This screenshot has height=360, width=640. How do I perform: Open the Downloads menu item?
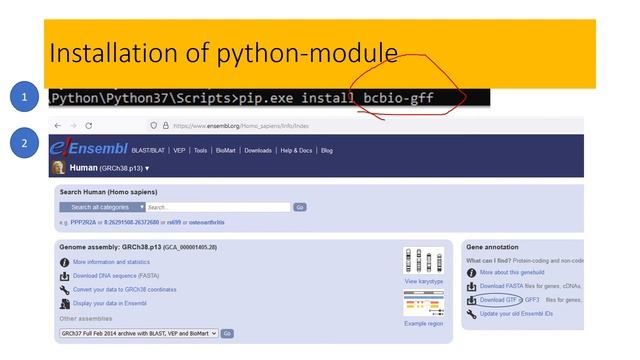coord(258,151)
